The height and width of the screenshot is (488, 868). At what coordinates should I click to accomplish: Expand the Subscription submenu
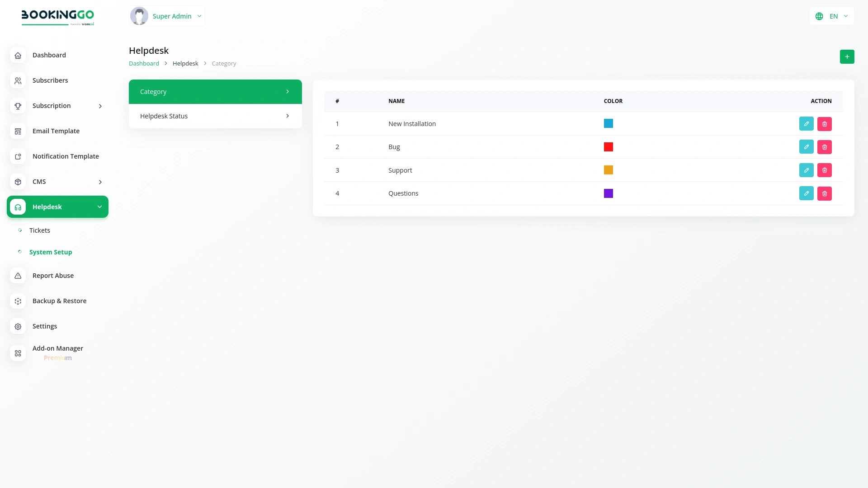100,106
